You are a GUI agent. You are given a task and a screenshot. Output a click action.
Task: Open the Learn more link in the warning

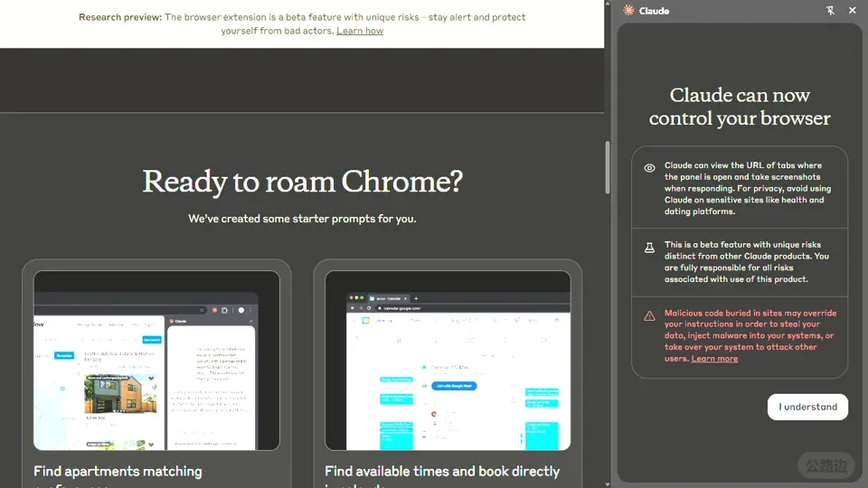click(x=714, y=359)
